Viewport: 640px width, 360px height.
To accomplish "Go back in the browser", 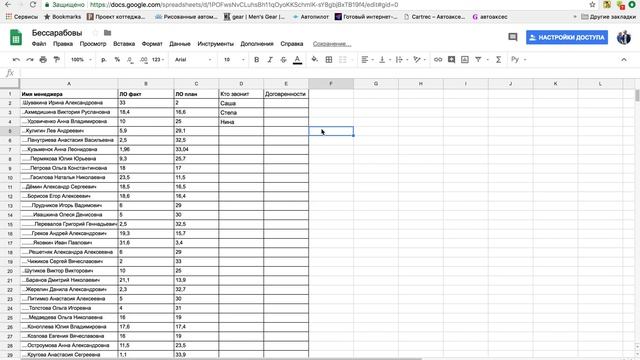I will (8, 4).
